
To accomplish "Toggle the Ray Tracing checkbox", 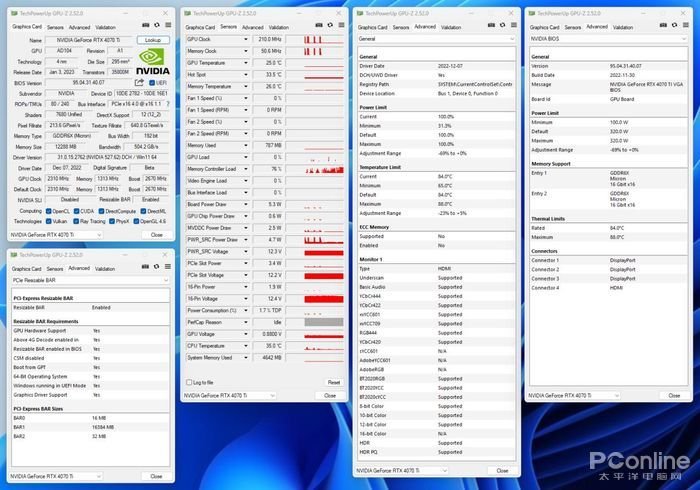I will tap(76, 221).
